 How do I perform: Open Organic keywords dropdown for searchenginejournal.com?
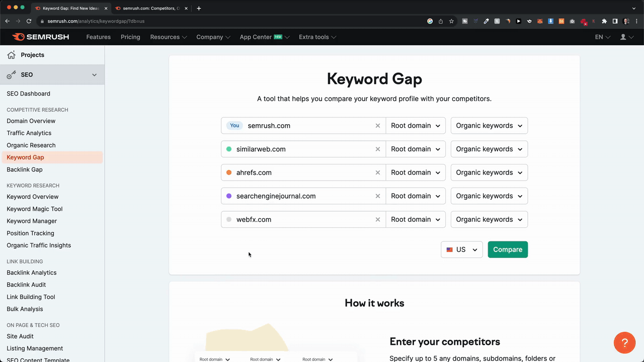[489, 196]
